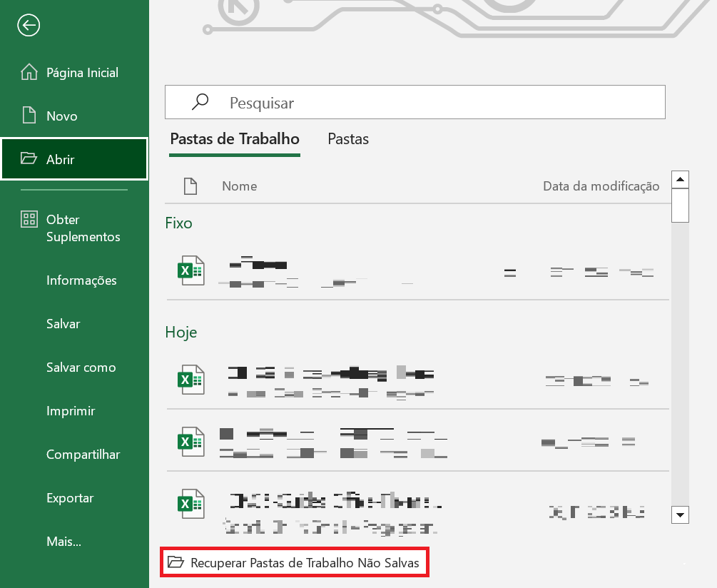Expand the Mais... options
The height and width of the screenshot is (588, 717).
(x=63, y=542)
